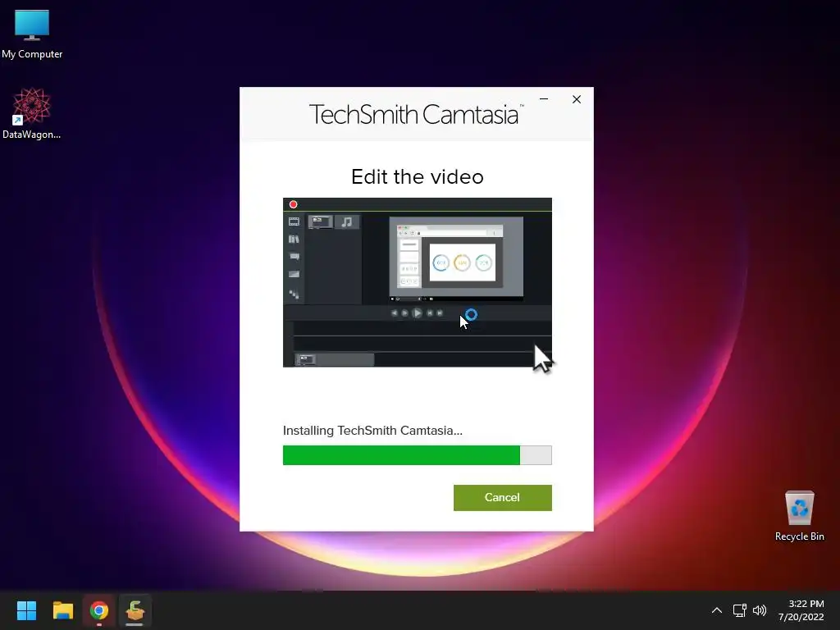Select the installer package taskbar icon
840x630 pixels.
tap(135, 610)
